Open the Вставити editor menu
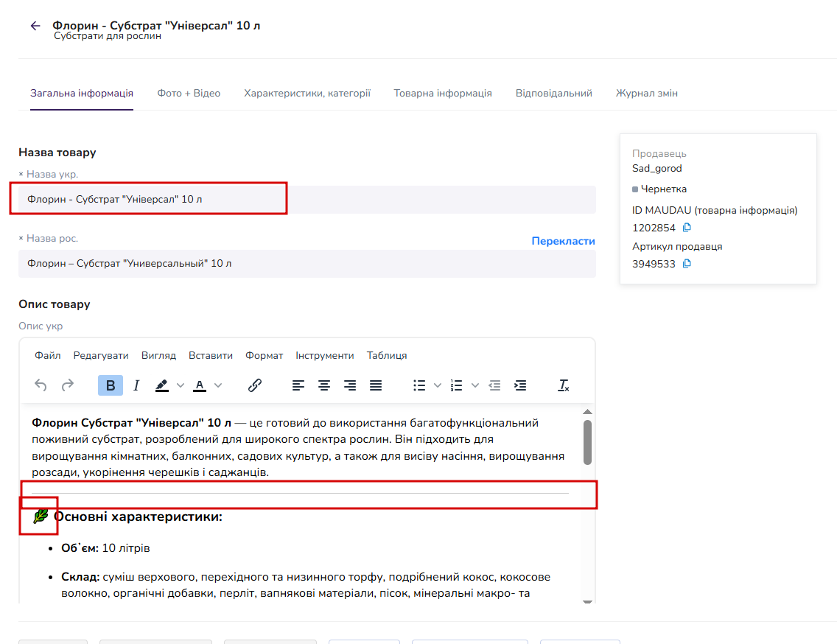Image resolution: width=837 pixels, height=644 pixels. 210,356
